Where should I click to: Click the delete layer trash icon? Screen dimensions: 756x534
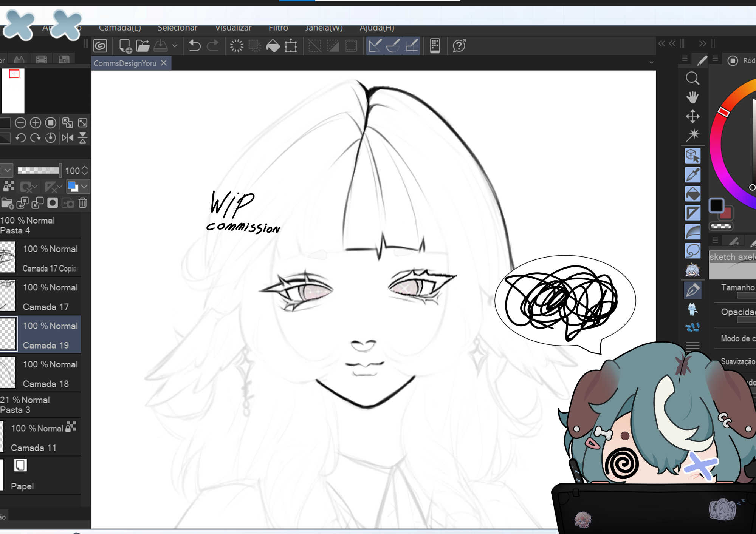[x=83, y=203]
